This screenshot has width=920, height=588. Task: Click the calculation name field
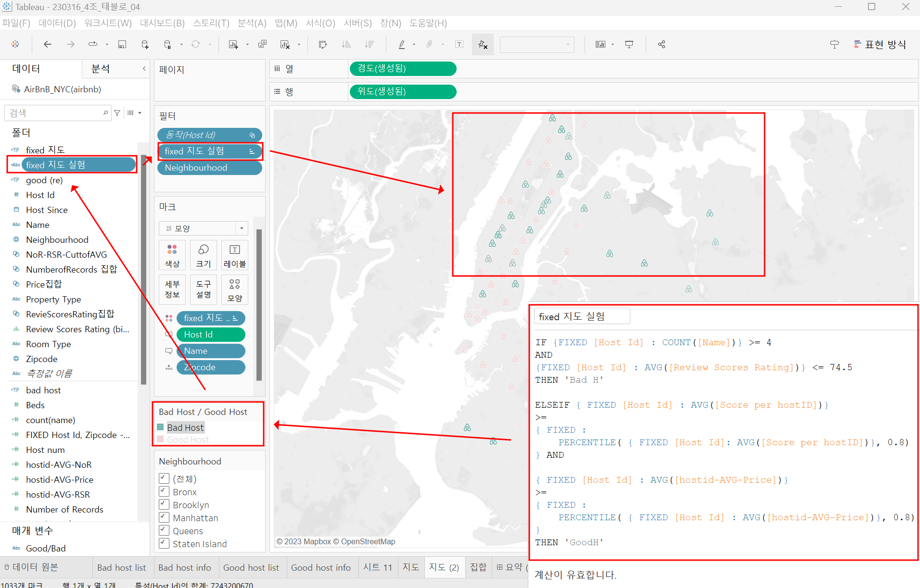[582, 316]
